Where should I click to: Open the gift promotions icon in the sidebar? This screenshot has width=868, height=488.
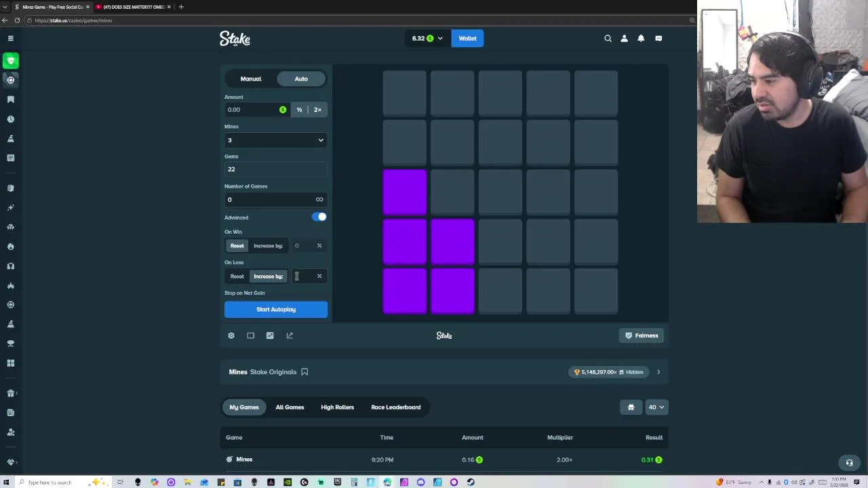[10, 393]
